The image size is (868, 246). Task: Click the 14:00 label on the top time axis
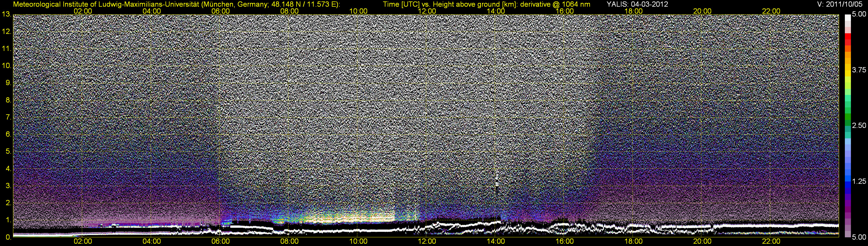(496, 11)
